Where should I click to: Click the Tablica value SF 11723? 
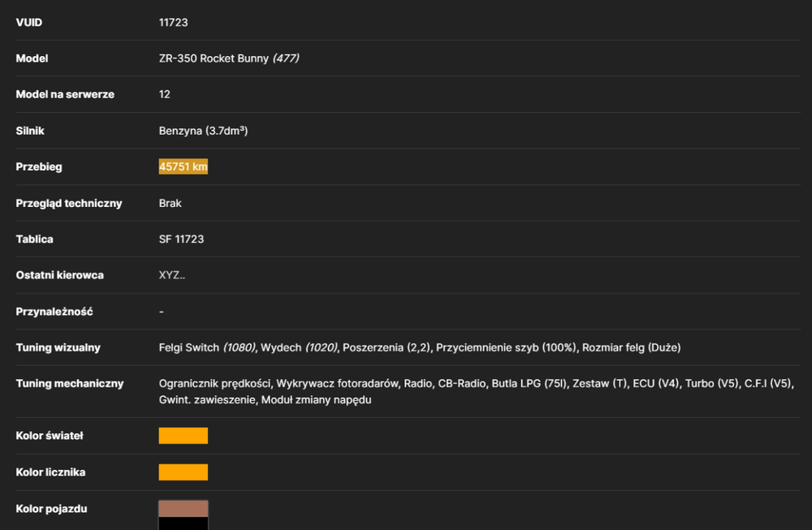(181, 239)
